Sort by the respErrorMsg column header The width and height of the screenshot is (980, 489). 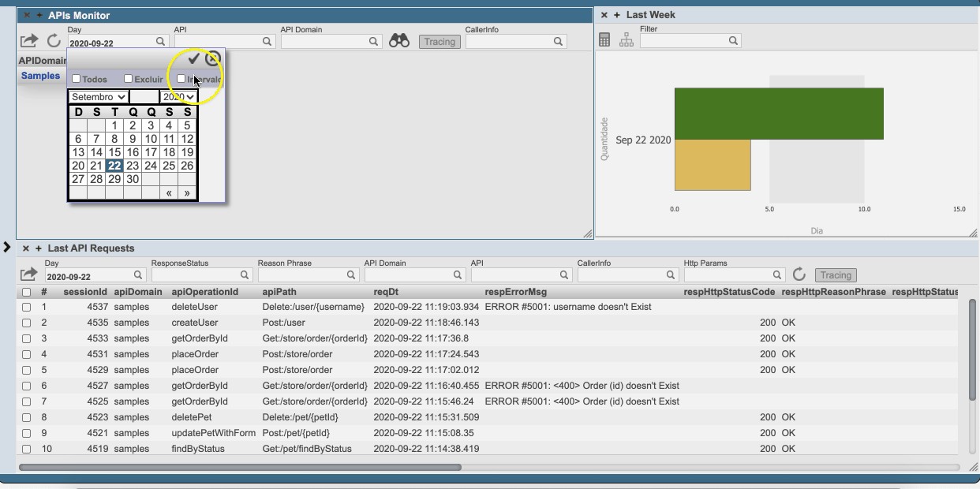(515, 292)
